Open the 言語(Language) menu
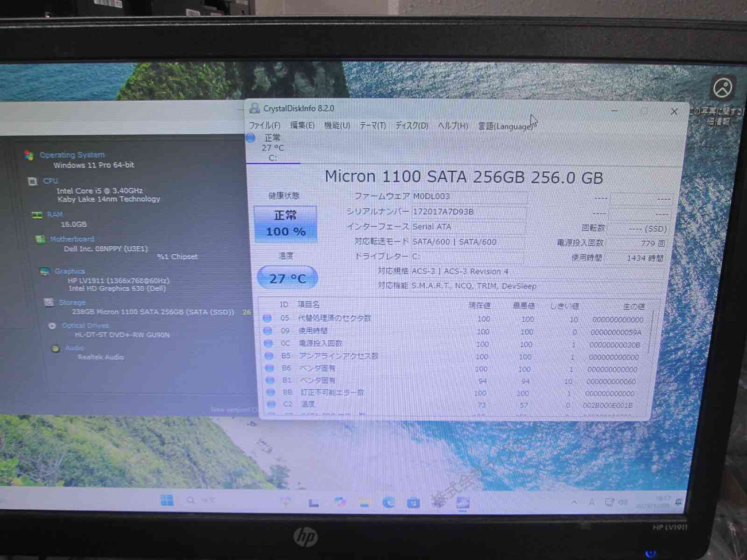The image size is (747, 560). tap(505, 126)
